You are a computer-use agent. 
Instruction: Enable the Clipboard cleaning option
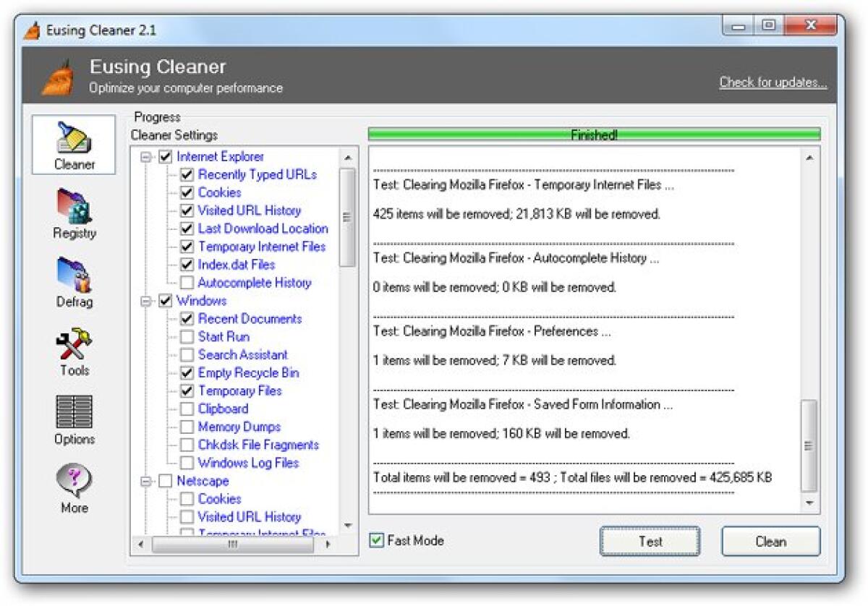(187, 409)
